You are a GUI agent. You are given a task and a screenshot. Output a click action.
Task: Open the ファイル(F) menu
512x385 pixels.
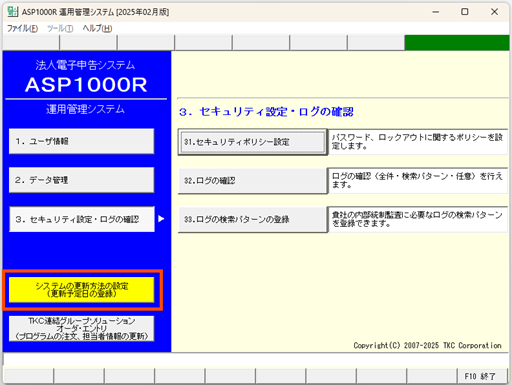pyautogui.click(x=22, y=29)
